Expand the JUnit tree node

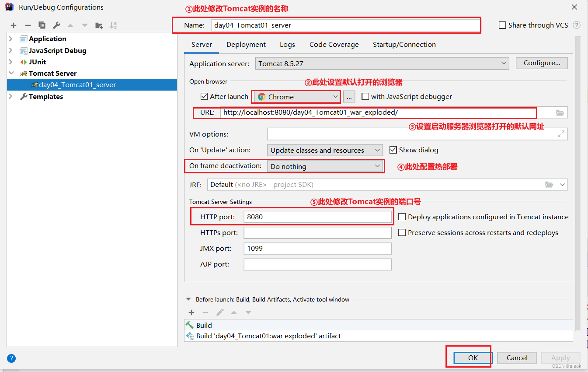pyautogui.click(x=11, y=62)
